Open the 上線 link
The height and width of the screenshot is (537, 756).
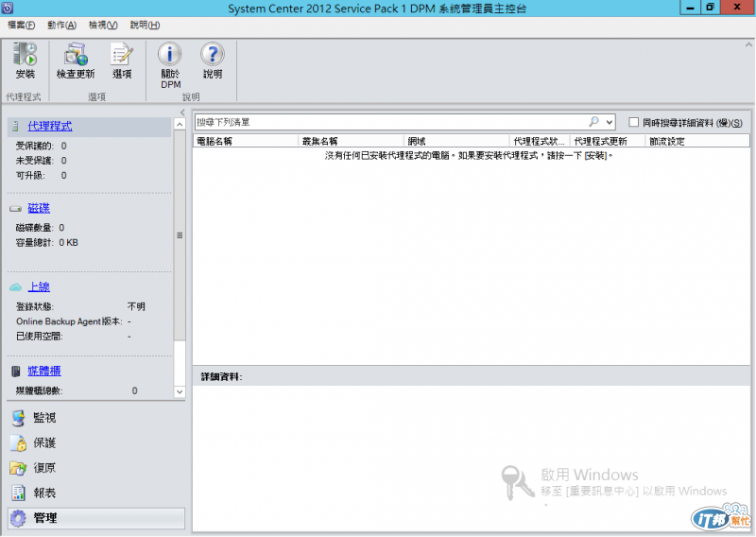(39, 287)
